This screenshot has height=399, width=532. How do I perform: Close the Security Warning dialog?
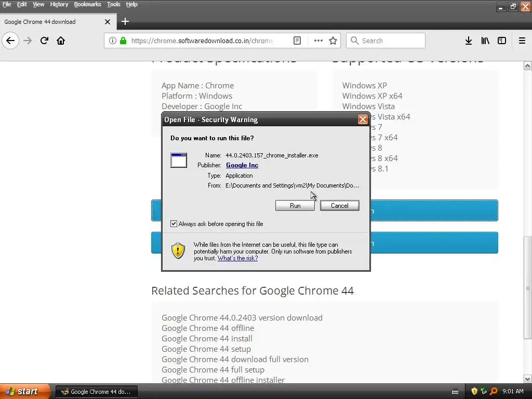coord(363,119)
